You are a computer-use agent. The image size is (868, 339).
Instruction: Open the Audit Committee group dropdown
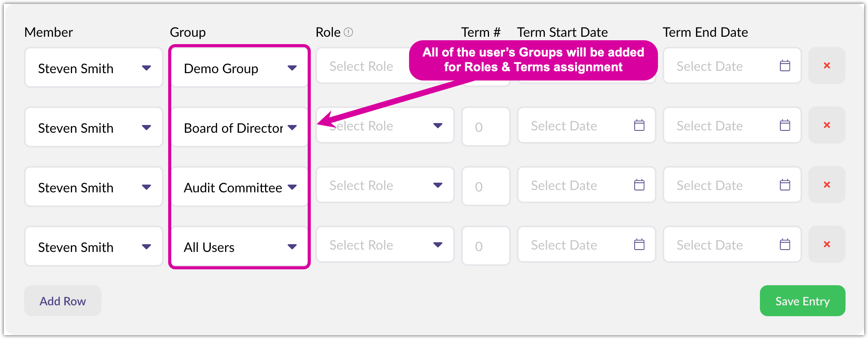point(292,187)
